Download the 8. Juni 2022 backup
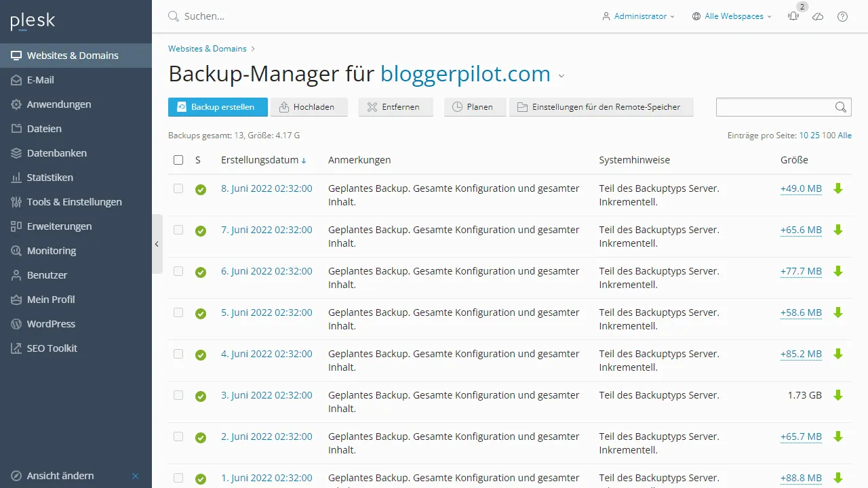This screenshot has width=868, height=488. 838,188
